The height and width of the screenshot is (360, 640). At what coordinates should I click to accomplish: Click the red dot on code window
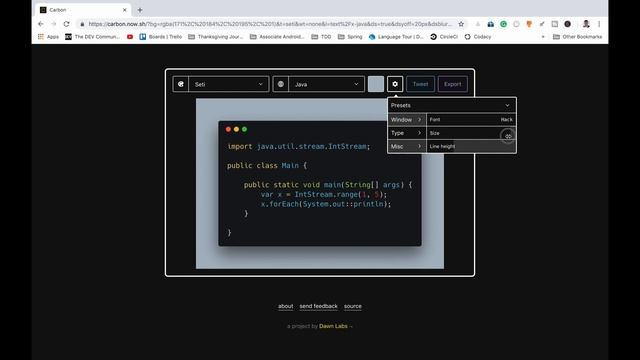(228, 129)
